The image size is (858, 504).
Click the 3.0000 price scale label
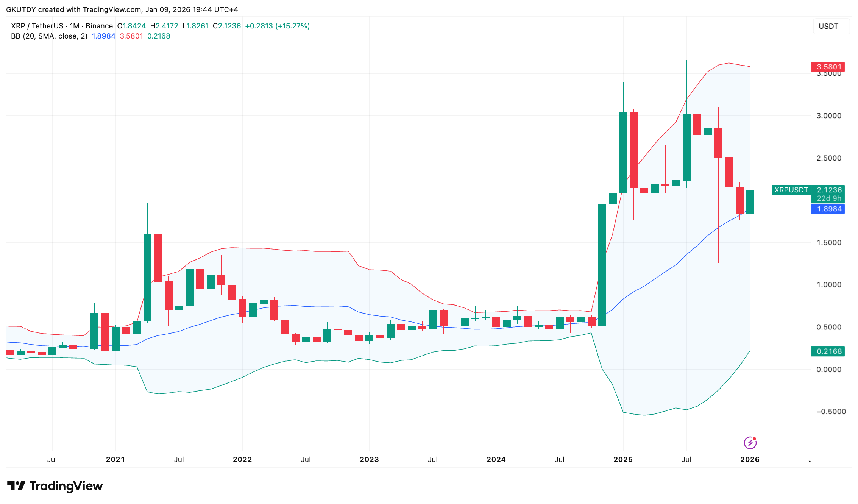tap(829, 116)
